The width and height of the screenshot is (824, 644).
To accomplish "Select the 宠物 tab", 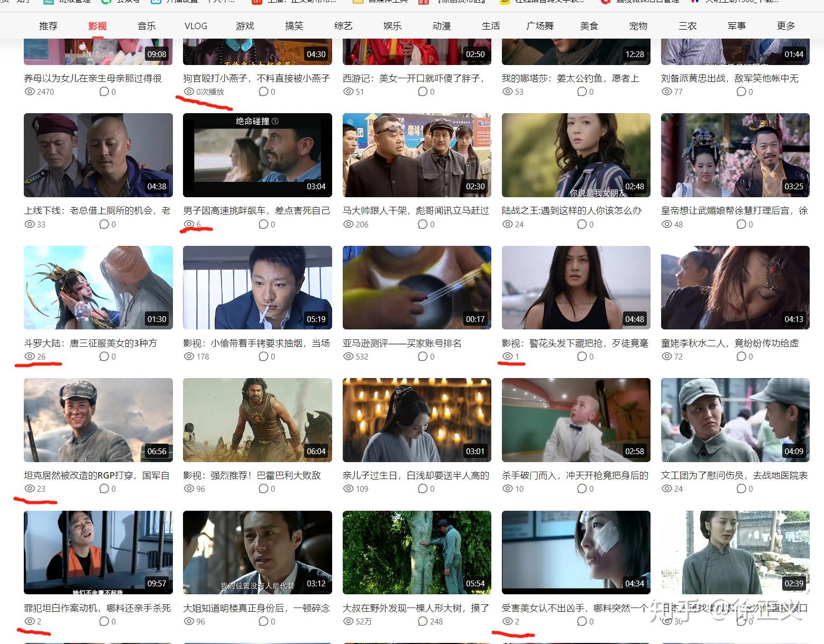I will click(638, 26).
